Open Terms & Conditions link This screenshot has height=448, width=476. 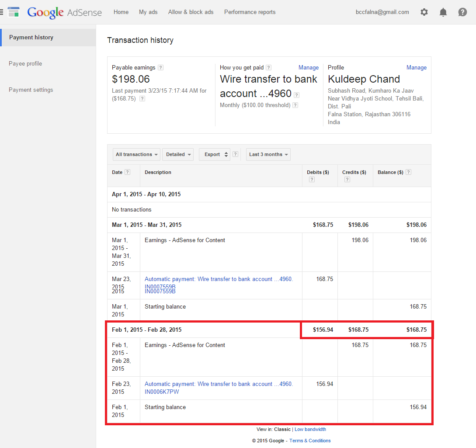[x=310, y=441]
